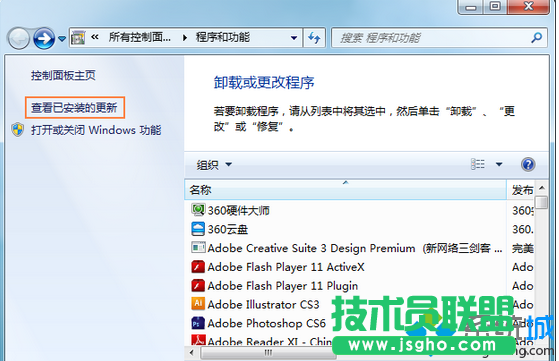Open 查看已安装的更新 link
559x361 pixels.
tap(74, 107)
